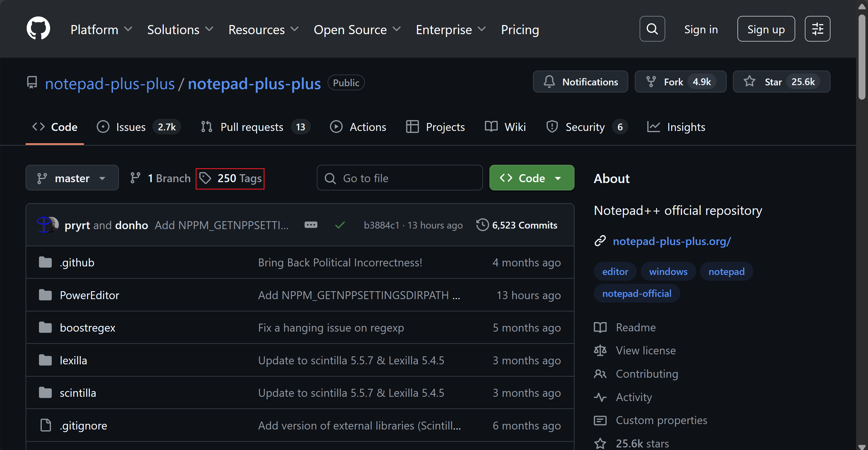Focus the Go to file search field
This screenshot has height=450, width=868.
click(400, 178)
